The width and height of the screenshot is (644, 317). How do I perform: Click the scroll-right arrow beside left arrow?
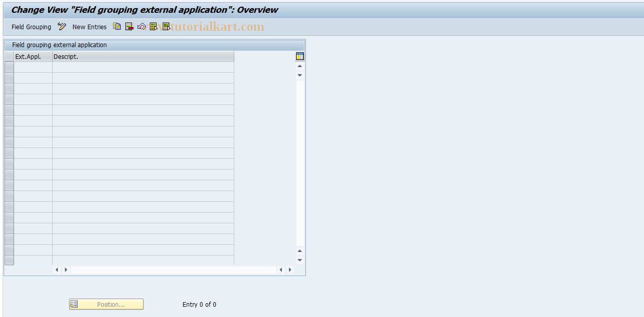click(x=65, y=269)
